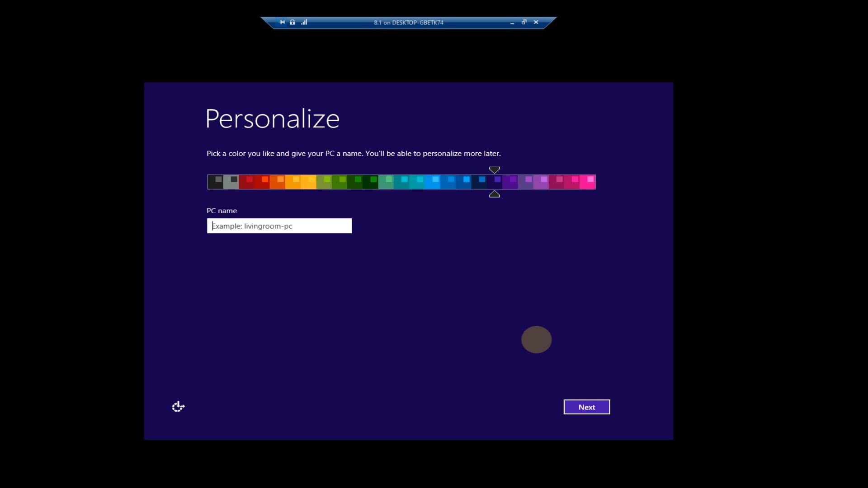Pick the black color swatch

coord(215,182)
